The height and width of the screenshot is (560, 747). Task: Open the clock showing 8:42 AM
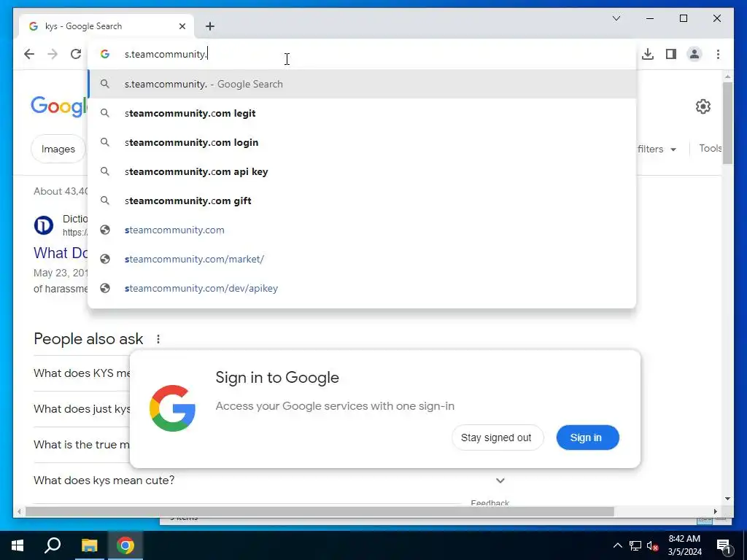click(684, 545)
